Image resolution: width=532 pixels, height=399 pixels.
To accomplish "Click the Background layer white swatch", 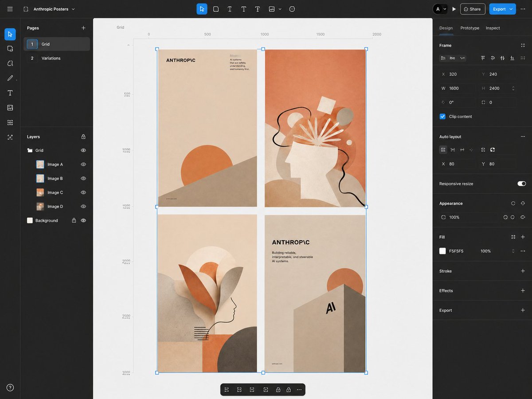I will 30,220.
